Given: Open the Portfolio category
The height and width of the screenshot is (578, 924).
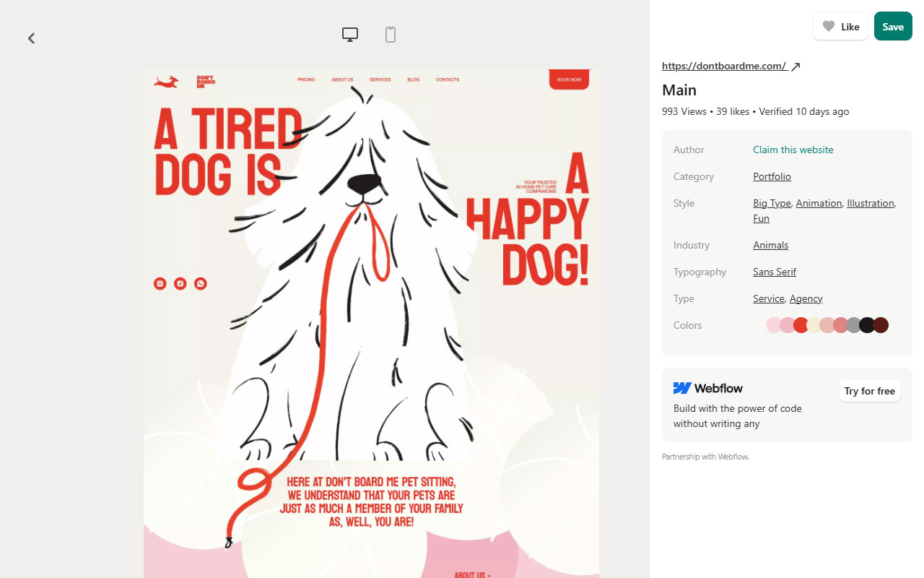Looking at the screenshot, I should (x=772, y=176).
